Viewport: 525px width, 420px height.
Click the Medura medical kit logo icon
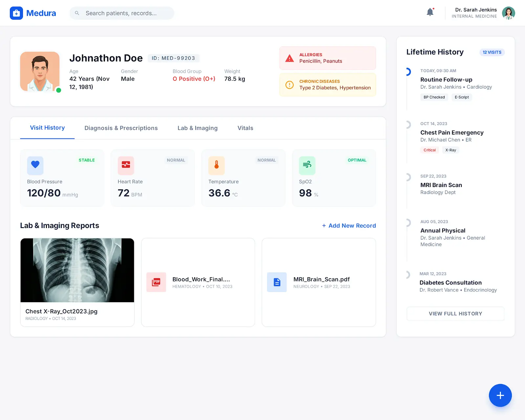click(16, 13)
